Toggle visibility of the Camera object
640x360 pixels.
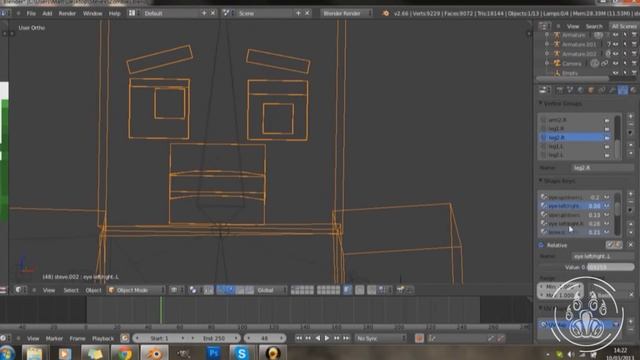615,63
